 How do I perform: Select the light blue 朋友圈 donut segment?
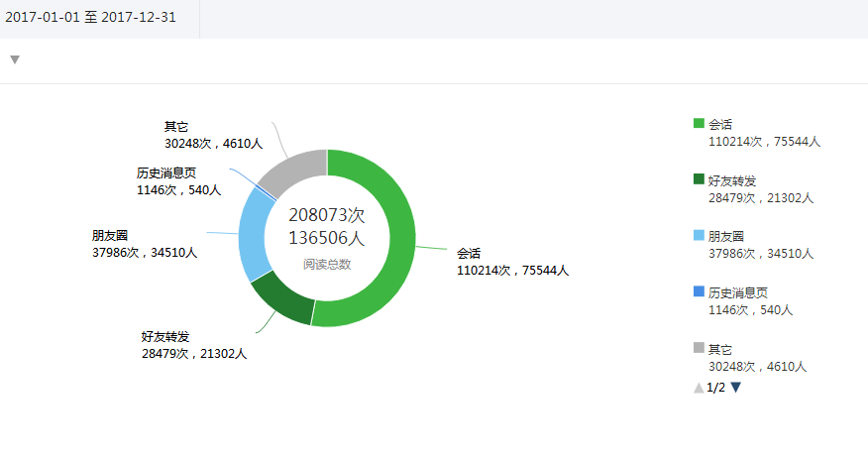point(256,233)
